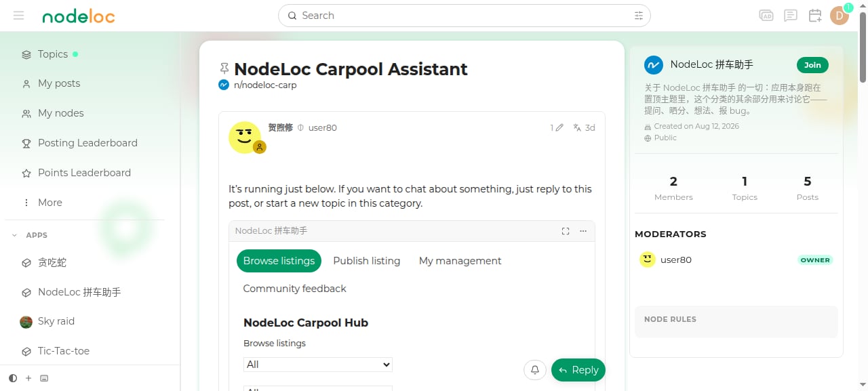Click the author badge on the post avatar

point(259,147)
